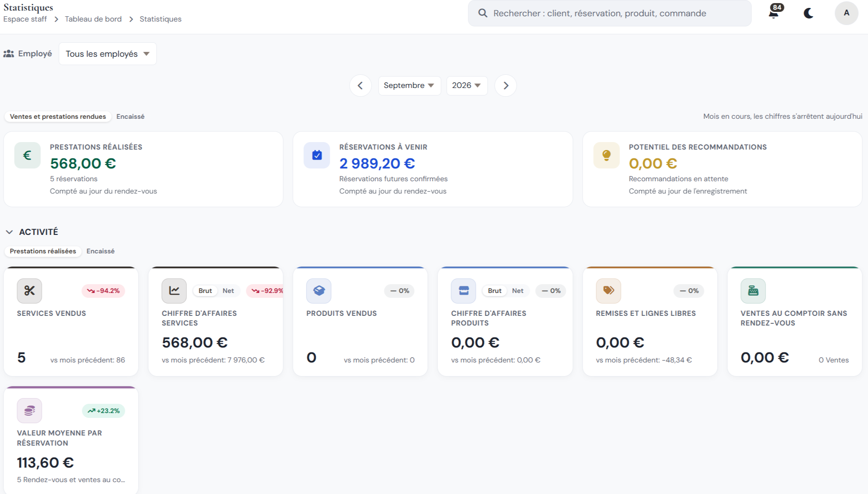The image size is (868, 494).
Task: Click the tags icon on Remises et lignes libres
Action: 609,291
